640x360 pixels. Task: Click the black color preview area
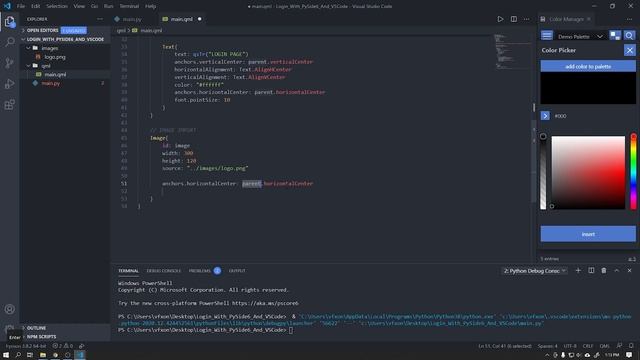tap(588, 88)
